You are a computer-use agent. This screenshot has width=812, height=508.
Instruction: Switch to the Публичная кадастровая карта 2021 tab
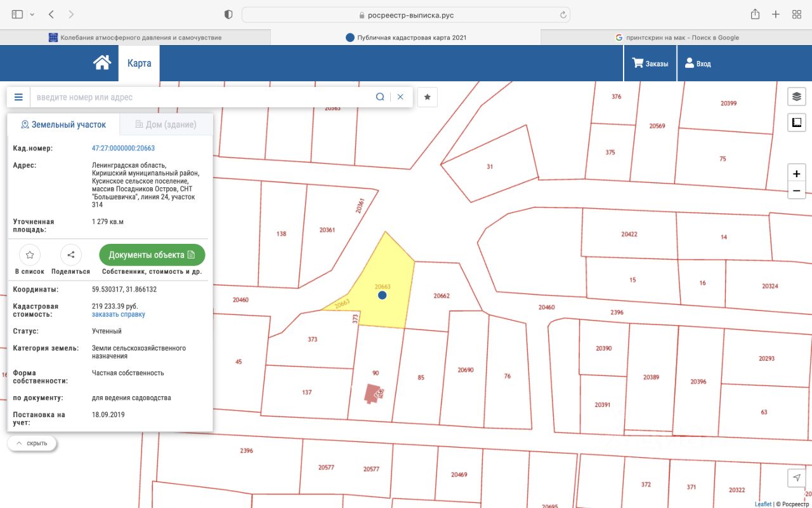coord(406,37)
